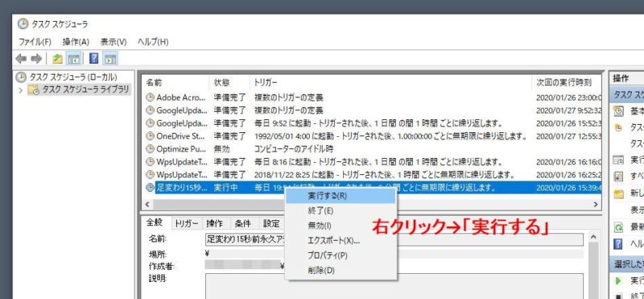644x299 pixels.
Task: Click the basic task clock icon in 操作 pane
Action: (x=618, y=111)
